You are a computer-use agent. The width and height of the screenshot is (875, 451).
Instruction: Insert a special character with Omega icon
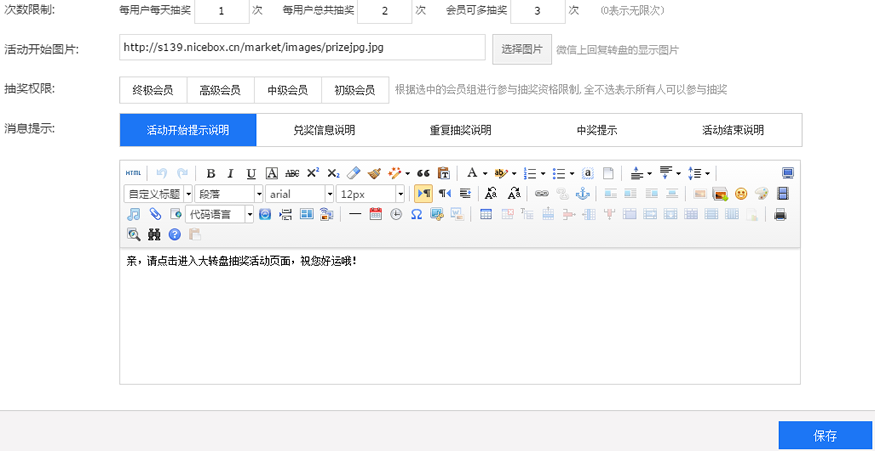tap(416, 214)
